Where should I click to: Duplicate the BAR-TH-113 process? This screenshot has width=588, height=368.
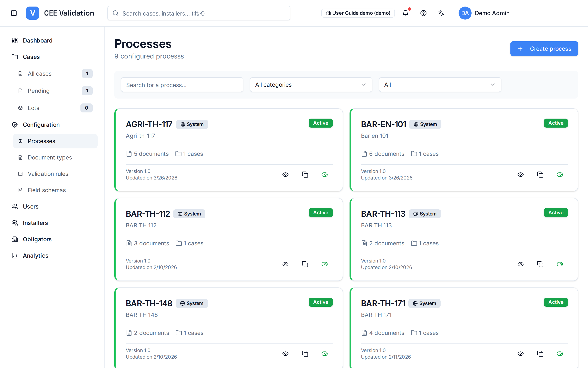[540, 264]
